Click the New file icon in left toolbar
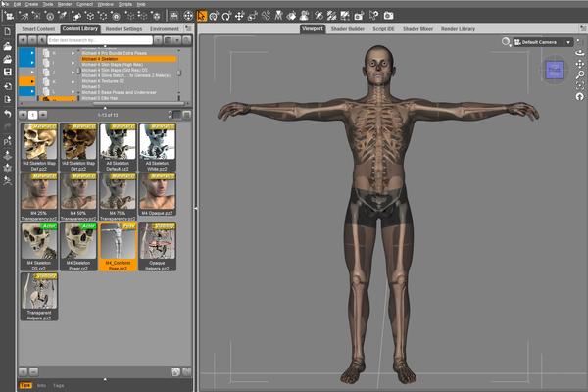The height and width of the screenshot is (392, 588). pos(7,30)
